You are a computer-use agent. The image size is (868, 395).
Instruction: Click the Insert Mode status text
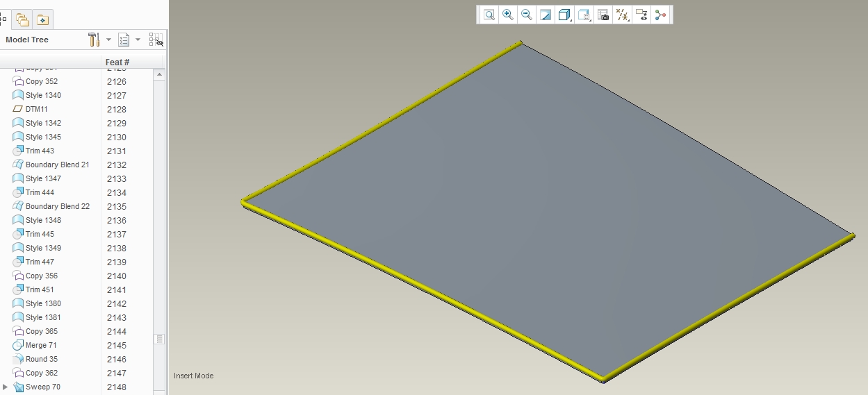[x=194, y=376]
